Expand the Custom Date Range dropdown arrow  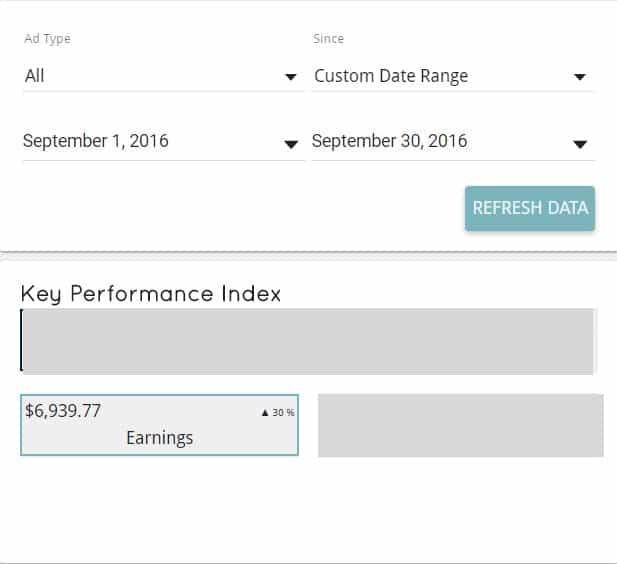click(579, 77)
